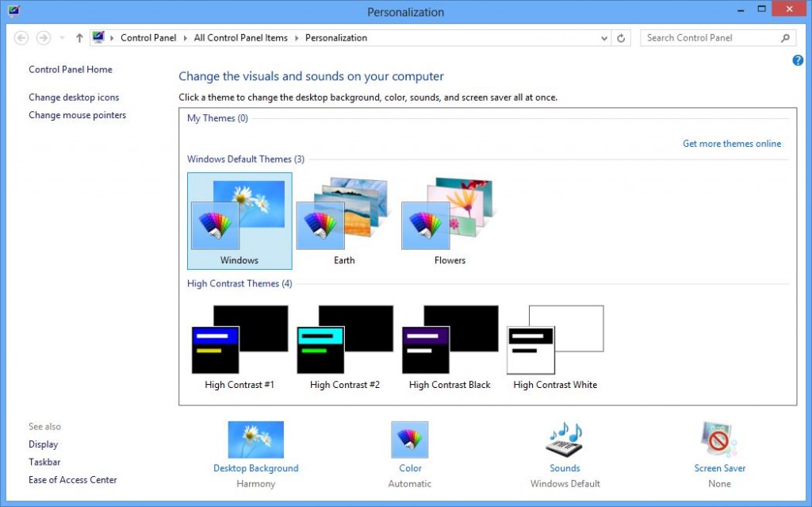Apply High Contrast #2 theme

(344, 348)
